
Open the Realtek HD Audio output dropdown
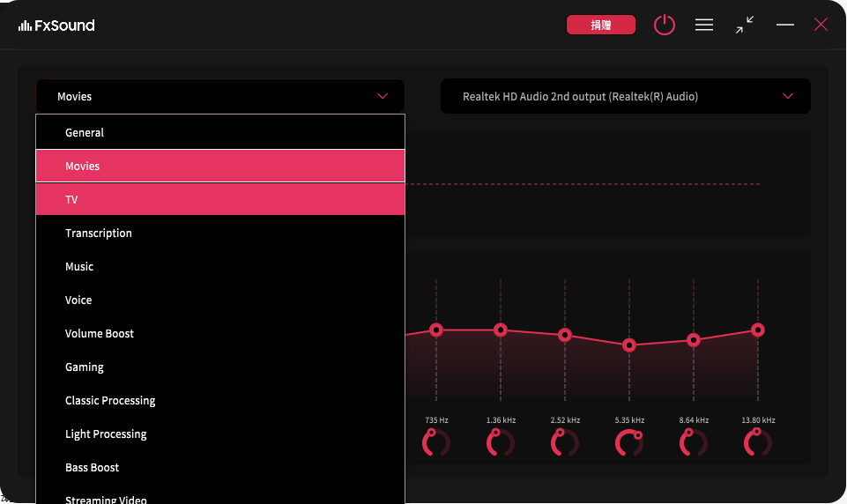tap(625, 96)
